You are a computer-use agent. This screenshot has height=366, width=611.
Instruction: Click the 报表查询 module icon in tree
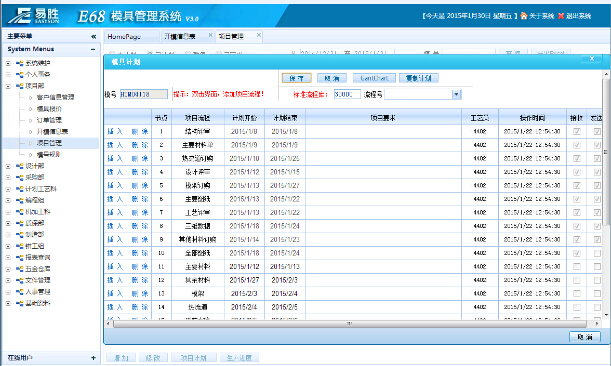[x=19, y=258]
